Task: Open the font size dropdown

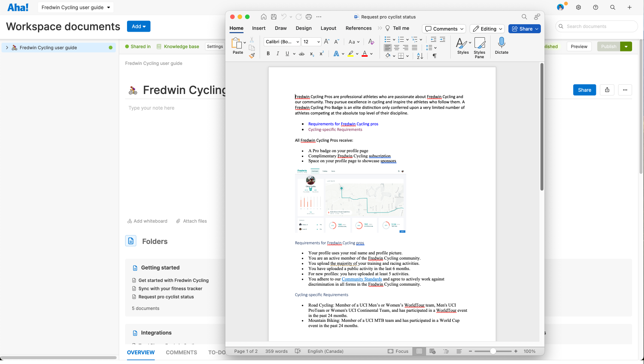Action: click(318, 42)
